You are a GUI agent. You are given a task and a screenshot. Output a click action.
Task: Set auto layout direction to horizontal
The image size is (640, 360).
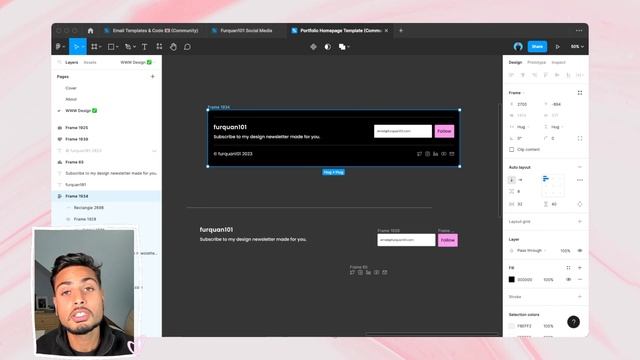pos(520,180)
